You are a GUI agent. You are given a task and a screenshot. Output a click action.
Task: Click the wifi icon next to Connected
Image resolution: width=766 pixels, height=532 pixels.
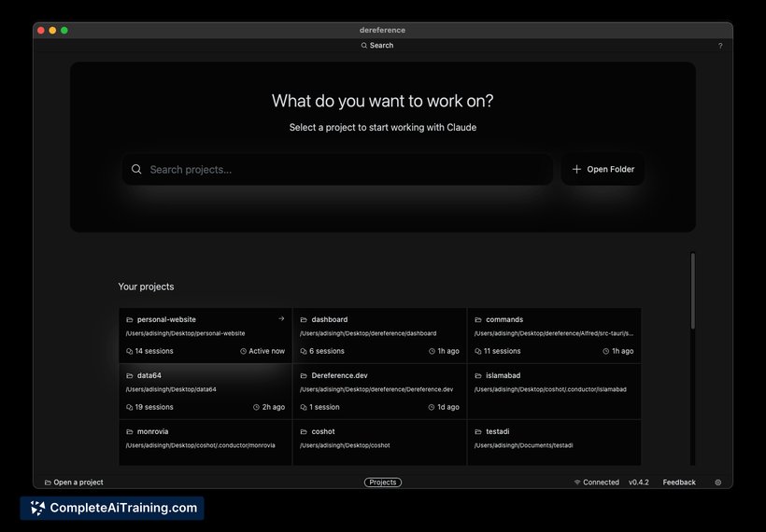pyautogui.click(x=577, y=483)
